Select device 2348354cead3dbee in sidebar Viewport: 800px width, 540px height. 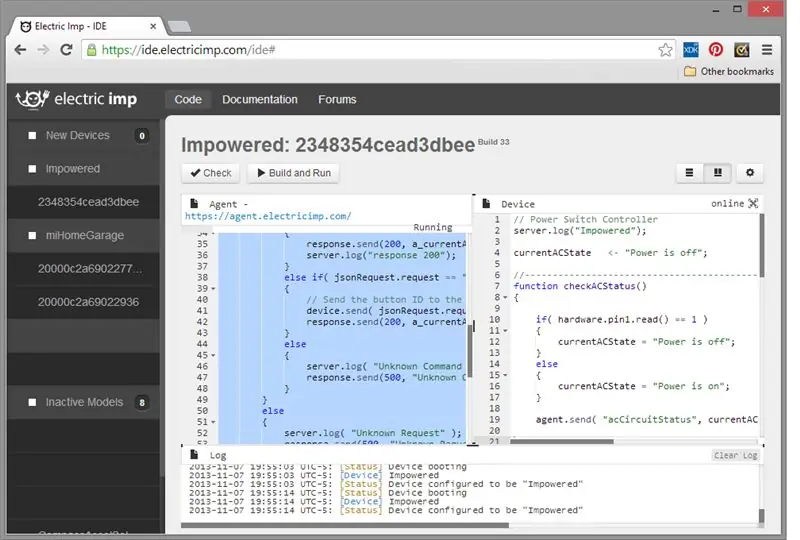pos(88,202)
